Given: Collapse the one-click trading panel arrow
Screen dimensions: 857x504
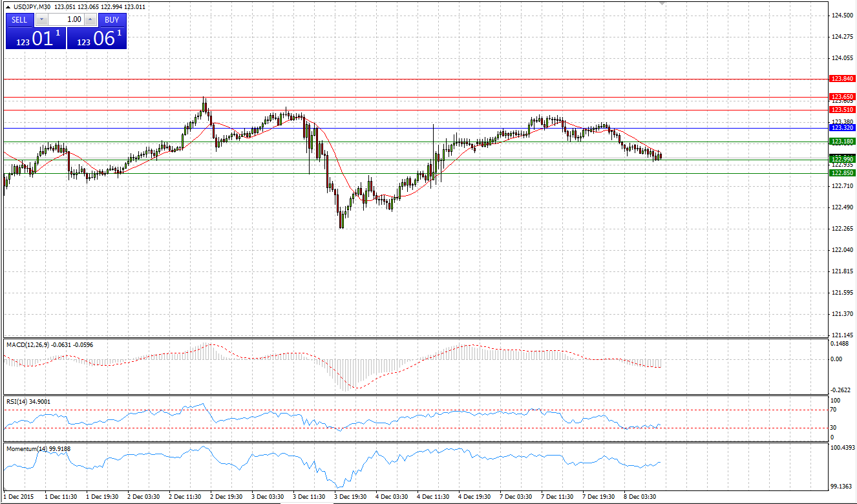Looking at the screenshot, I should coord(8,6).
